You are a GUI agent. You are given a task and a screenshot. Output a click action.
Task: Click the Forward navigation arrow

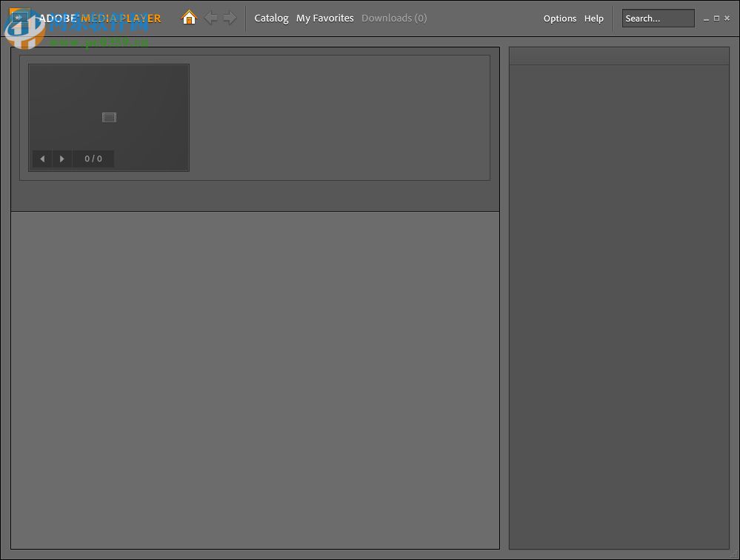[x=230, y=18]
